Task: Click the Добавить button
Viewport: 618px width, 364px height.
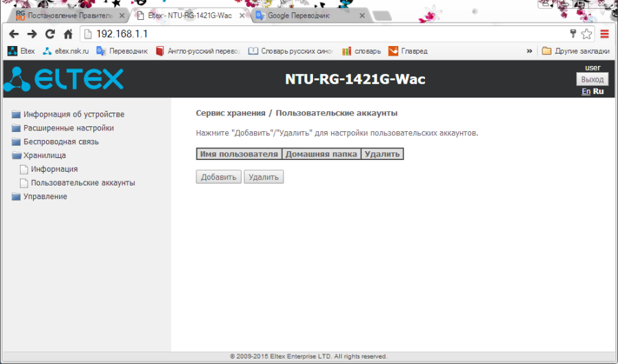Action: (219, 177)
